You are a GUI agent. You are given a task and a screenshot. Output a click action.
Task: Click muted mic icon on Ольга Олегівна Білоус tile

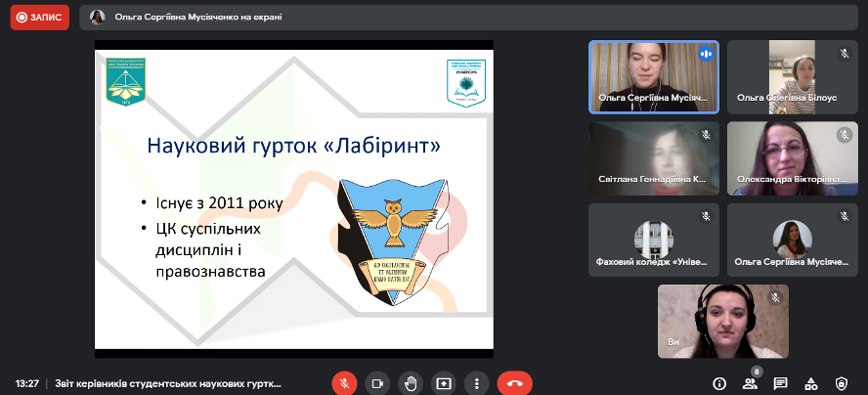(x=845, y=54)
